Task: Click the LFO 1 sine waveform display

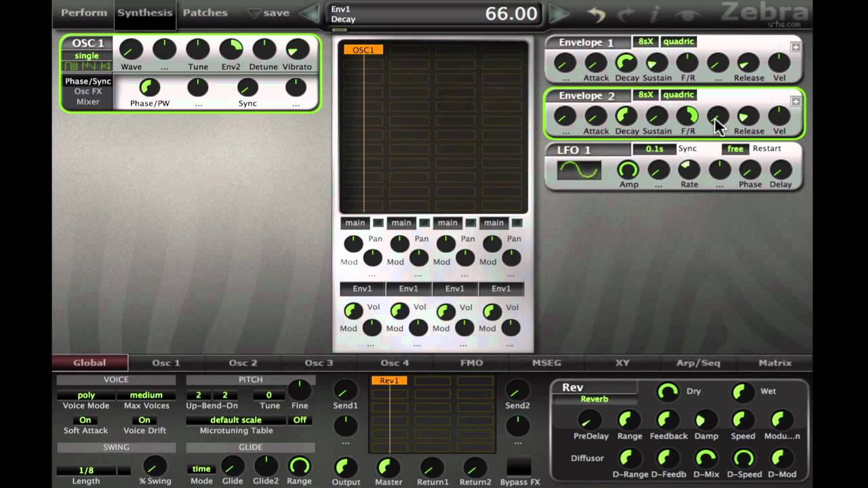Action: click(578, 169)
